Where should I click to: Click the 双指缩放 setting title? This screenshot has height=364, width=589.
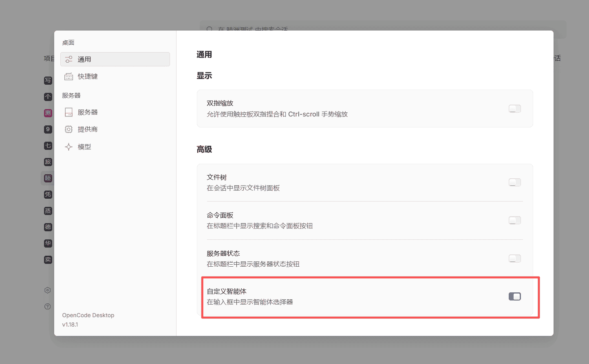(x=220, y=103)
